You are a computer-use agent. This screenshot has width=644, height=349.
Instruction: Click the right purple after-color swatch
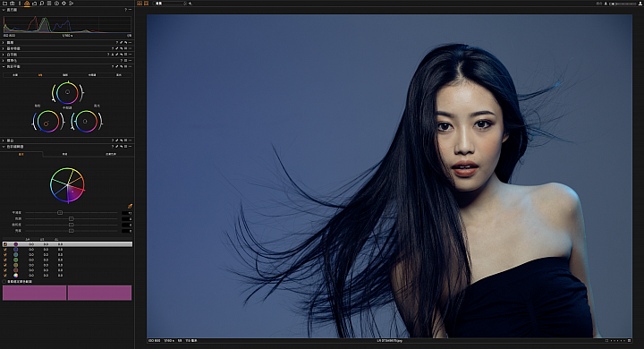99,293
